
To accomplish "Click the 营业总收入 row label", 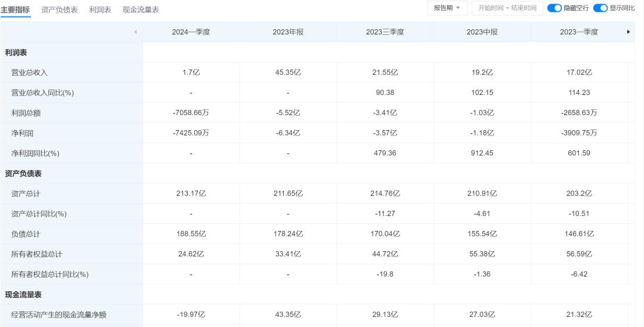I will [30, 73].
